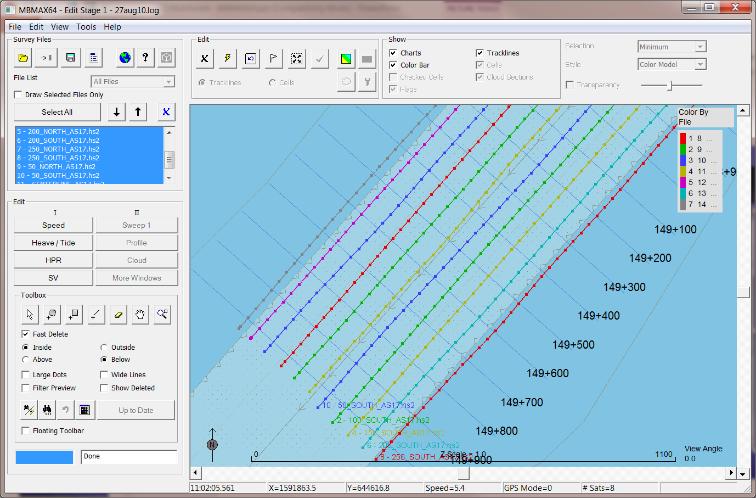Click the color gradient icon in Edit panel
Screen dimensions: 756x498
coord(346,59)
